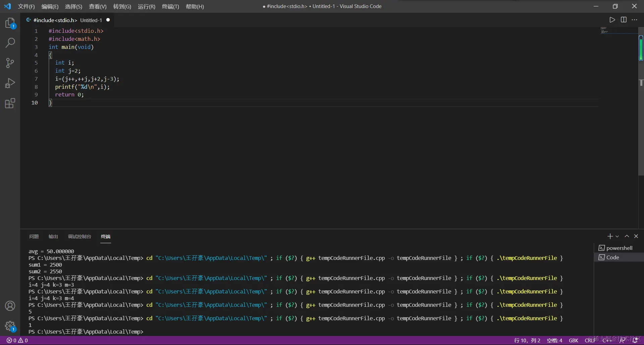Maximize the terminal panel with the up chevron
This screenshot has height=345, width=644.
pos(627,236)
